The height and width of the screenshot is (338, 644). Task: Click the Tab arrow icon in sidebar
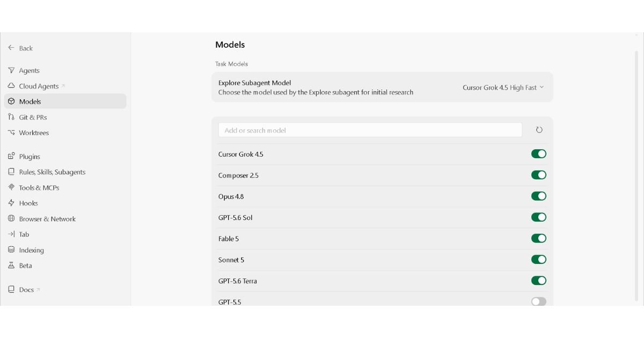click(x=11, y=234)
